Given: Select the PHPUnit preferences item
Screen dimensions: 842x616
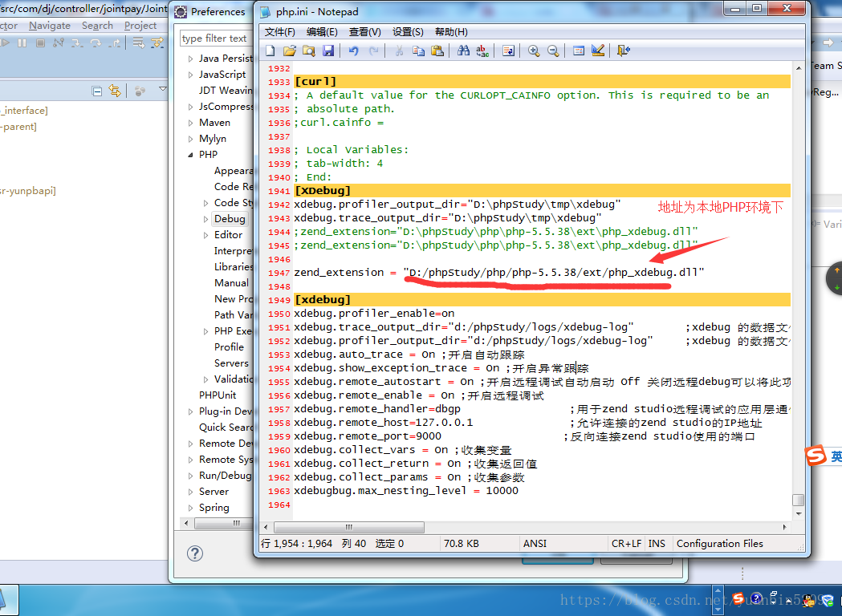Looking at the screenshot, I should point(218,395).
